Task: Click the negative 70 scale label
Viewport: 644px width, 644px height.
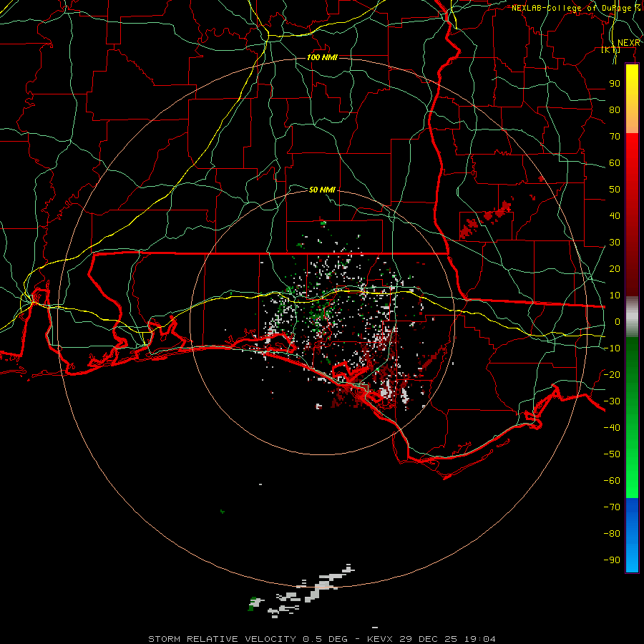Action: point(612,507)
